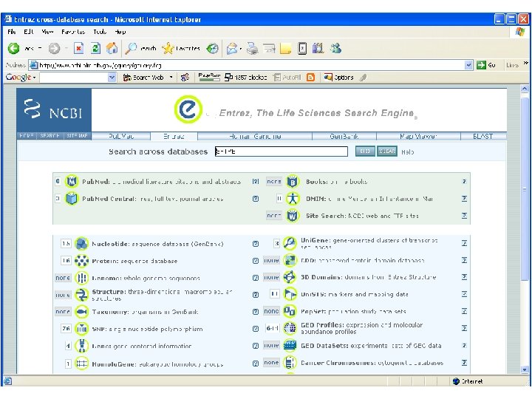Click the Google toolbar search input

pos(74,78)
